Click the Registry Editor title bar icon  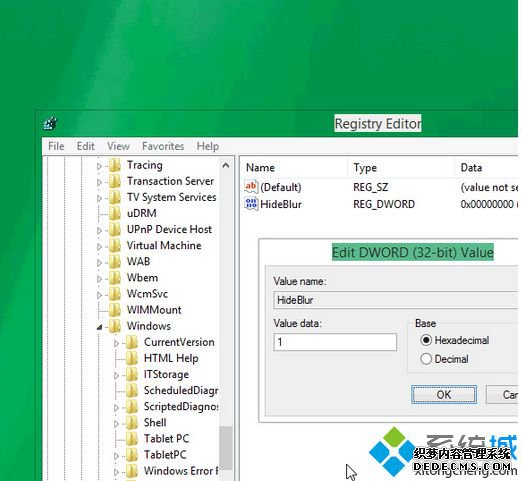click(50, 124)
